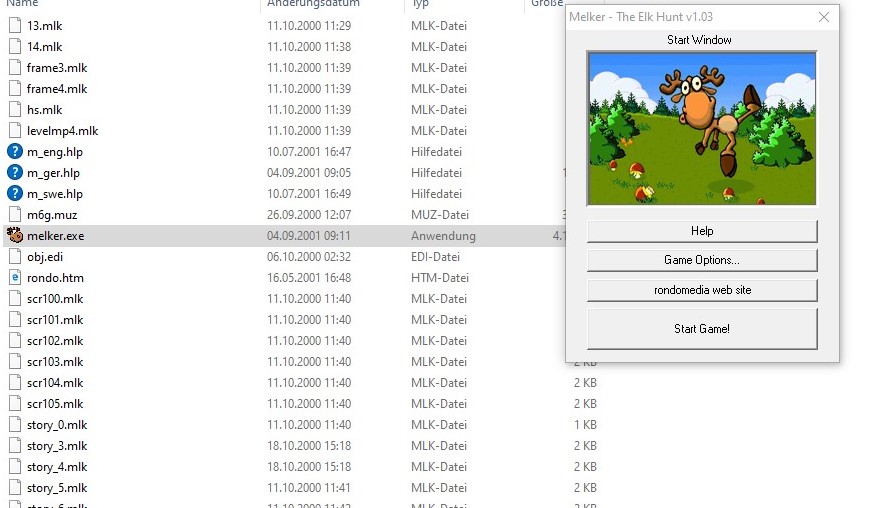Select file name frame3.mlk
871x508 pixels.
[x=57, y=68]
